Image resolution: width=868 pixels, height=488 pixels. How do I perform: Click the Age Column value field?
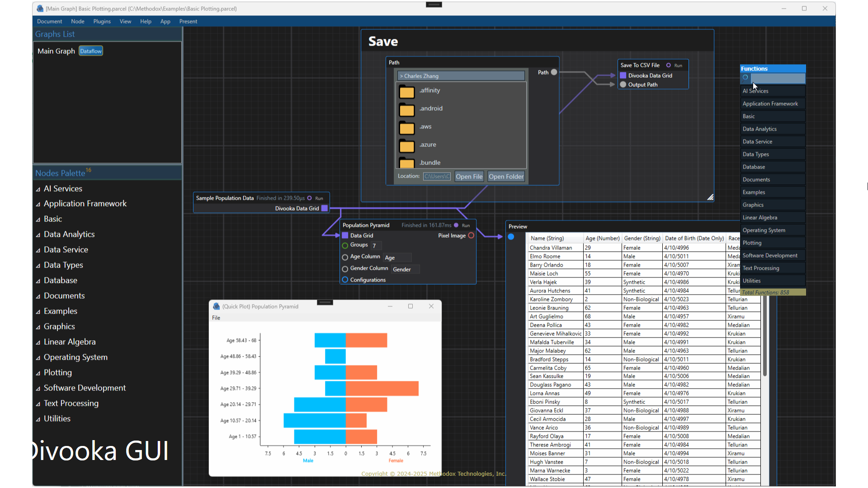[x=397, y=258]
